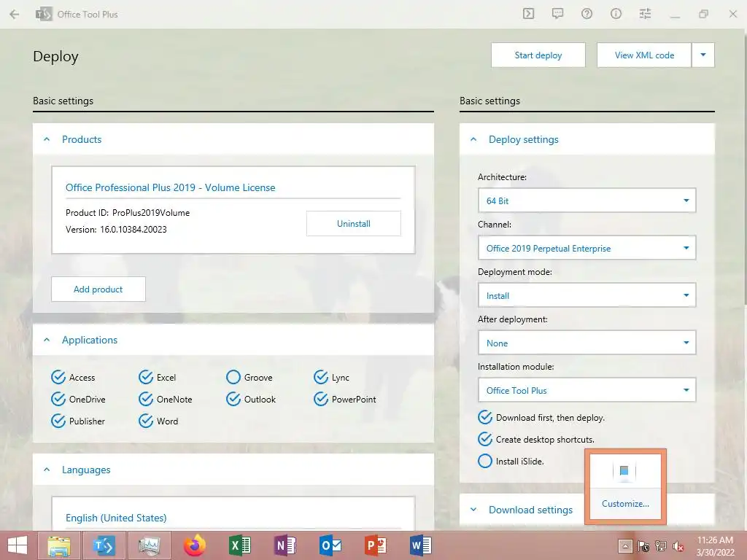Open the Deployment mode dropdown
Image resolution: width=747 pixels, height=560 pixels.
(587, 295)
